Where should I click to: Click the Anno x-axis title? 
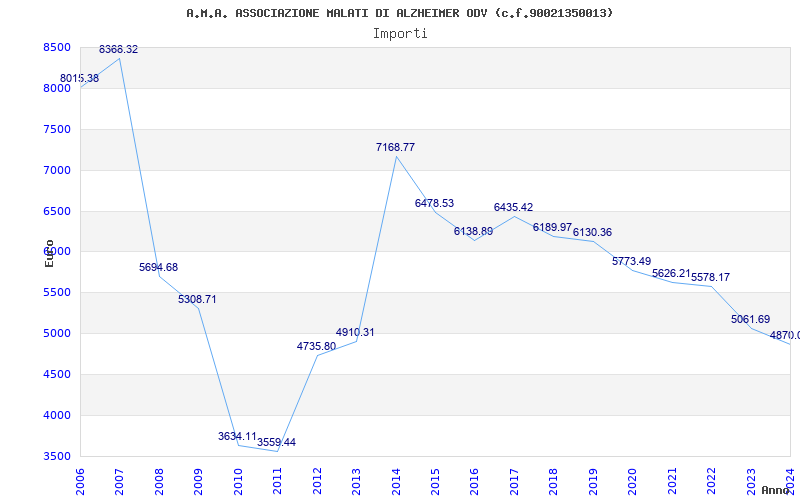pyautogui.click(x=774, y=490)
